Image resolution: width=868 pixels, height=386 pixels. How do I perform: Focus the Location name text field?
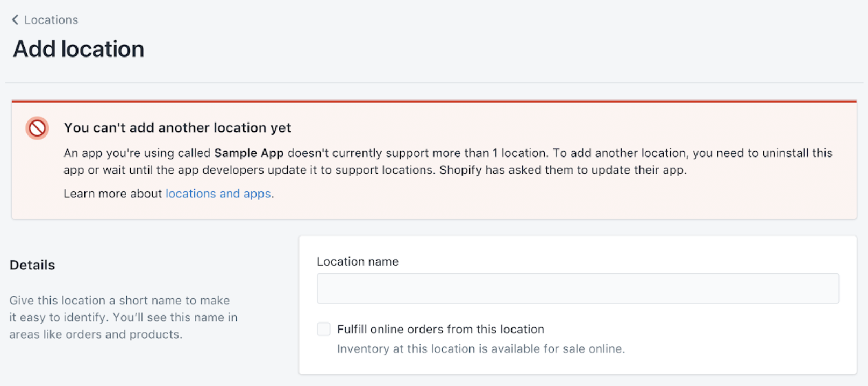[578, 288]
